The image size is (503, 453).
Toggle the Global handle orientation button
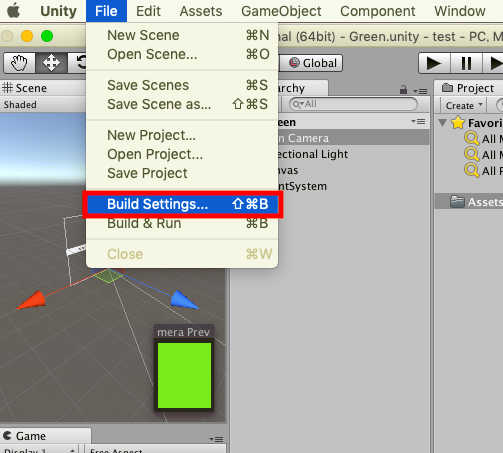coord(312,63)
